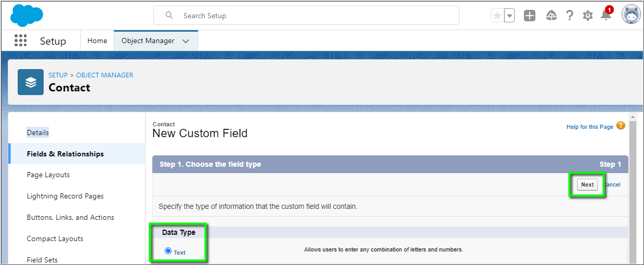
Task: Click the Setup app name label
Action: (x=53, y=41)
